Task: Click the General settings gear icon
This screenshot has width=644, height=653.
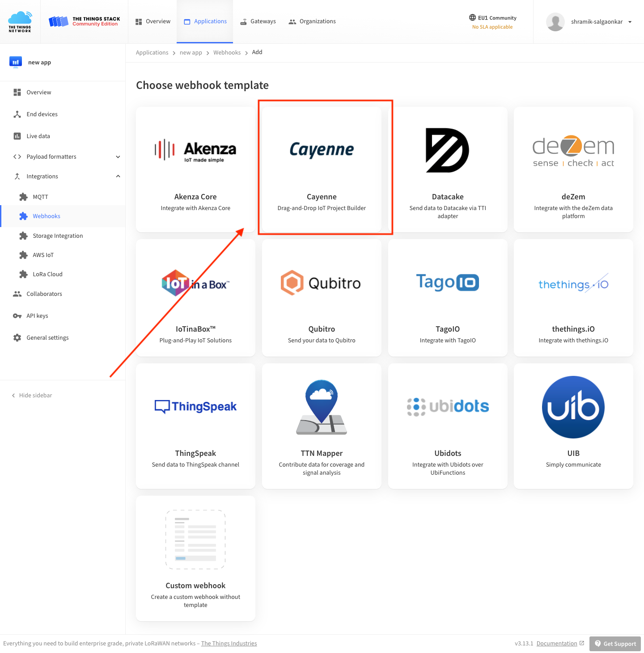Action: (17, 338)
